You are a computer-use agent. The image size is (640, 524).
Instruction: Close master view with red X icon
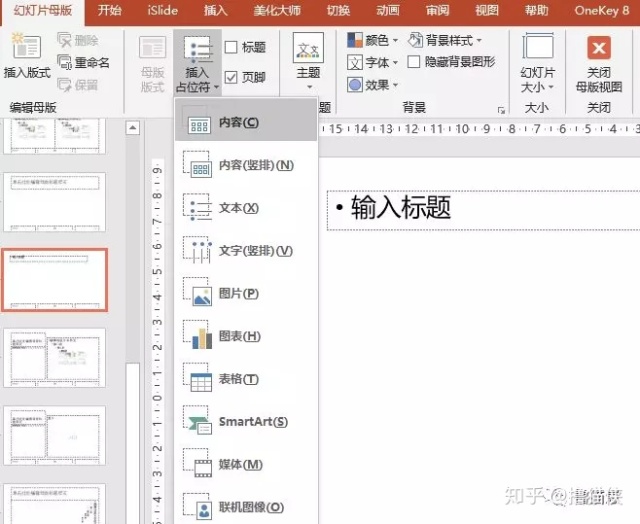tap(599, 48)
